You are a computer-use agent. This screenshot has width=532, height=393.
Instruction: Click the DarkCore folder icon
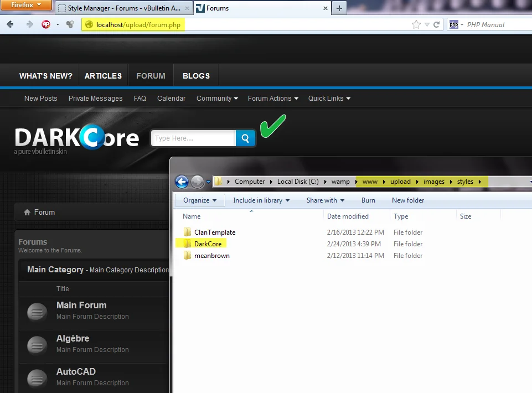coord(188,244)
